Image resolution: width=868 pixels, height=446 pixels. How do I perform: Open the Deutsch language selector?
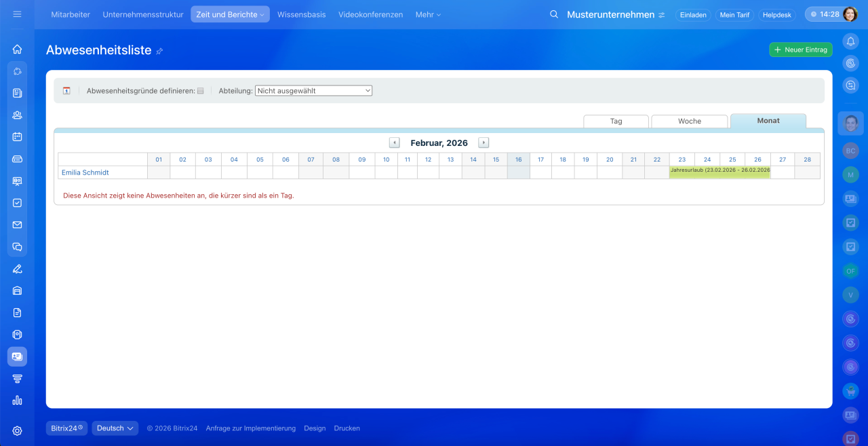(115, 428)
